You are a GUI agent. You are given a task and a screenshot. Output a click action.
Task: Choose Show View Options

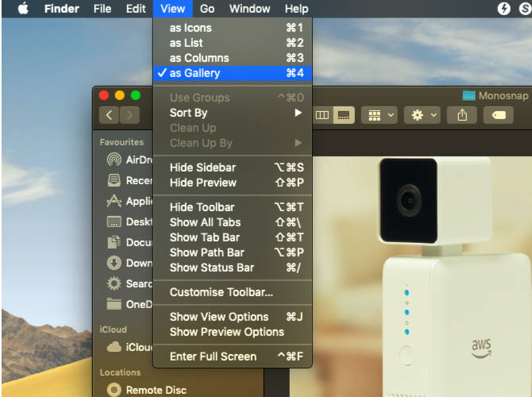pyautogui.click(x=233, y=317)
